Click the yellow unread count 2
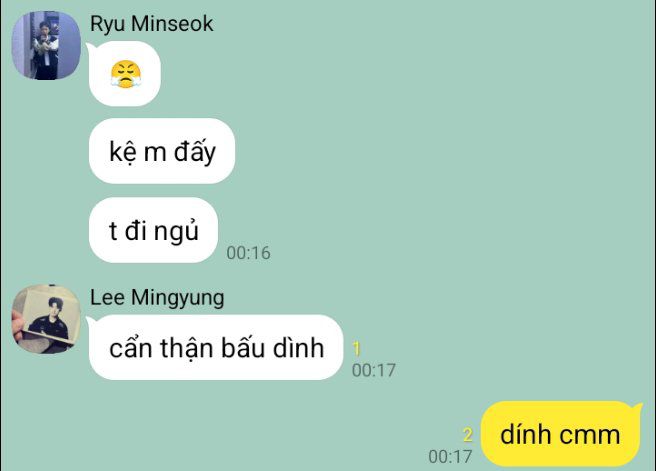 tap(468, 435)
